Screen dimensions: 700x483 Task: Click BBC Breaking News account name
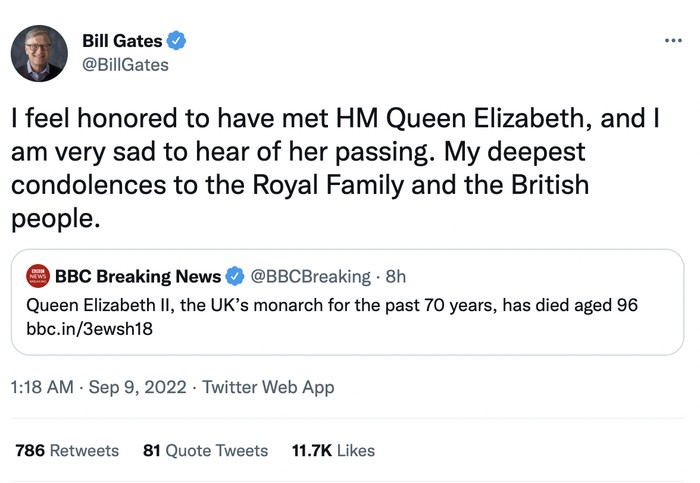[x=138, y=276]
